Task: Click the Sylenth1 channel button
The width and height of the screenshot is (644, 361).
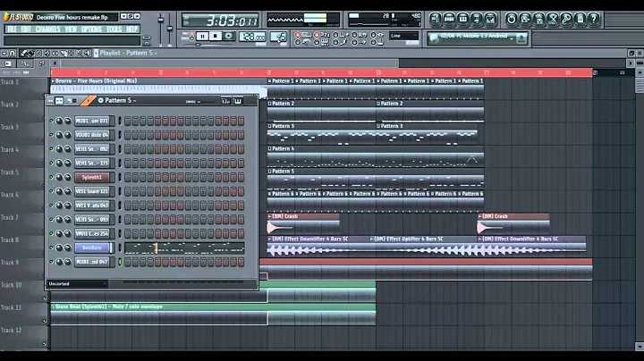Action: pyautogui.click(x=92, y=177)
